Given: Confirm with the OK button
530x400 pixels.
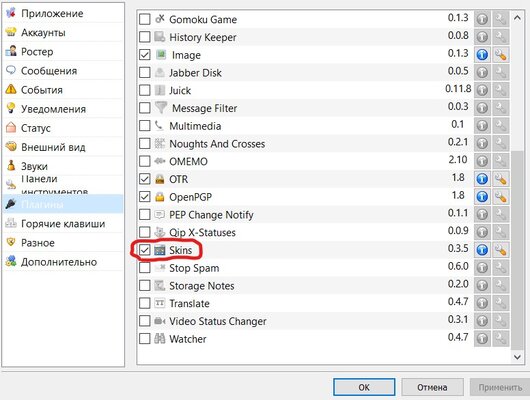Looking at the screenshot, I should pos(364,387).
